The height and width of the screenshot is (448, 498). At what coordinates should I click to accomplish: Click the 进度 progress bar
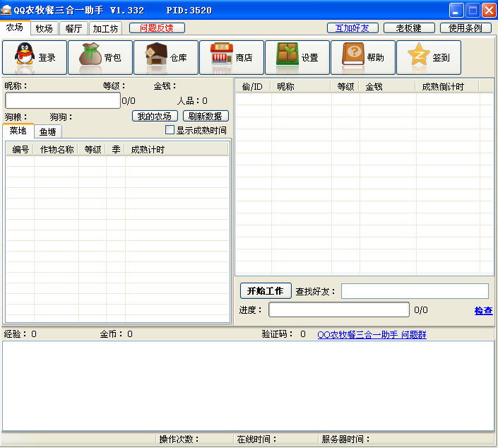pyautogui.click(x=338, y=310)
